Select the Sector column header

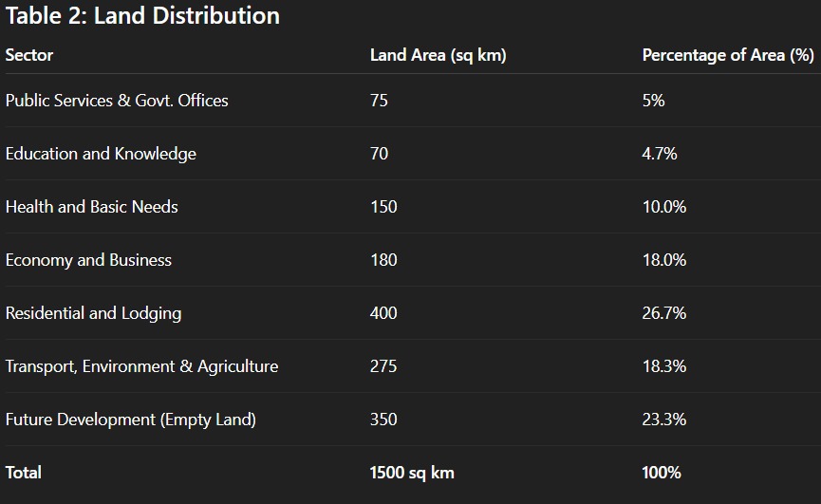pyautogui.click(x=29, y=55)
